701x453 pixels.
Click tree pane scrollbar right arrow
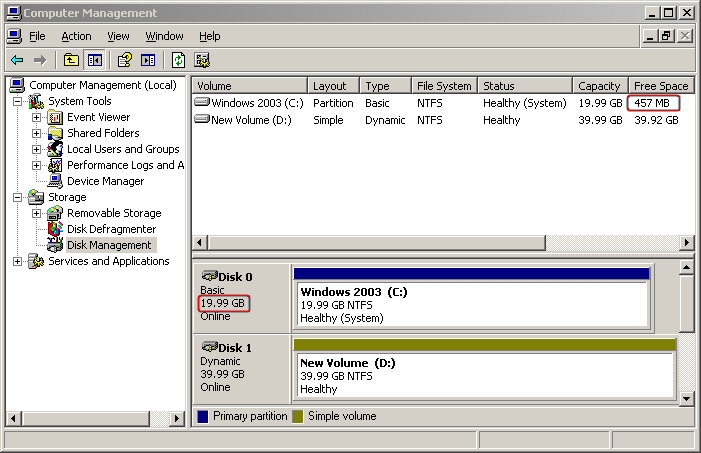(x=177, y=419)
